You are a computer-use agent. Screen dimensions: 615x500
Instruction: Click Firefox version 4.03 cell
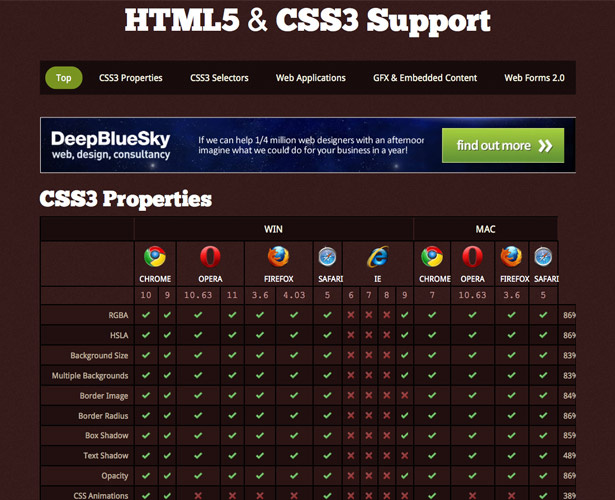(x=294, y=295)
